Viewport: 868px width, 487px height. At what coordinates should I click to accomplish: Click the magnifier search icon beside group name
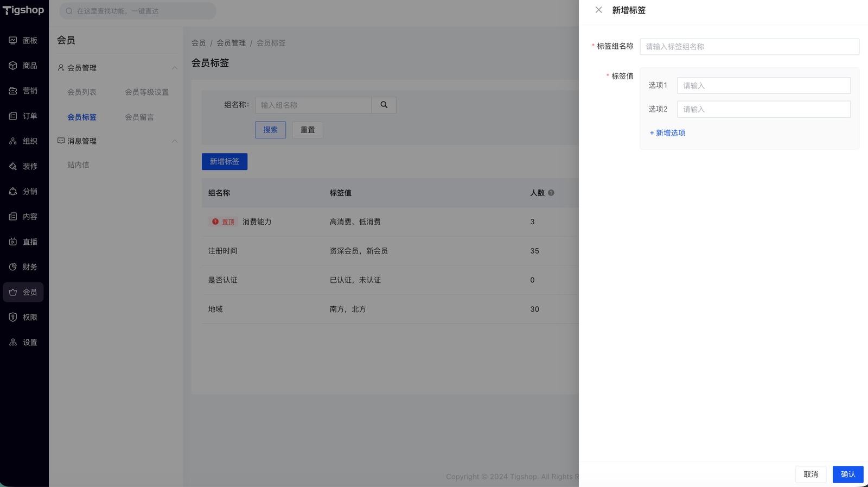click(x=384, y=105)
